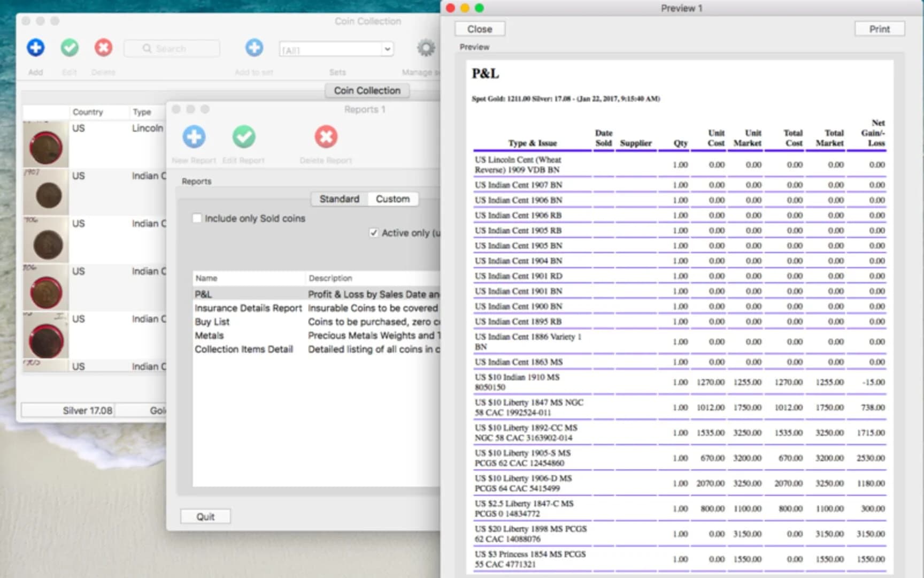The height and width of the screenshot is (578, 924).
Task: Click the Edit coin icon
Action: point(70,48)
